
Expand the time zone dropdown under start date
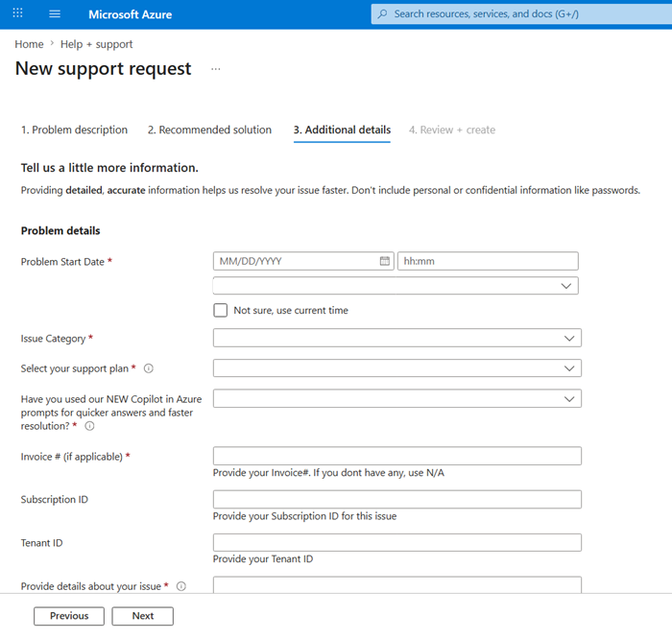[396, 286]
